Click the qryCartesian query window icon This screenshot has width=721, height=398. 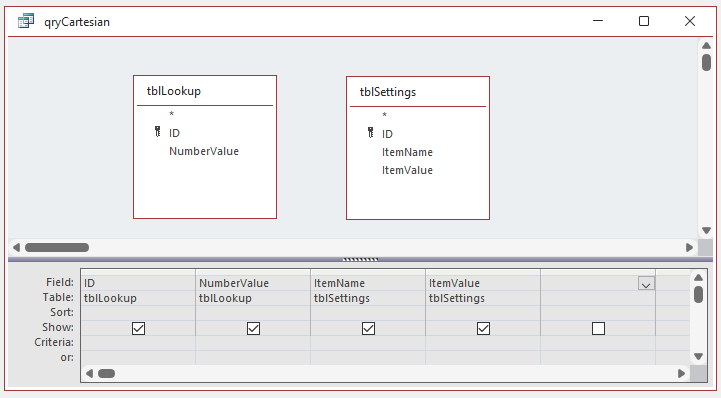[x=26, y=21]
